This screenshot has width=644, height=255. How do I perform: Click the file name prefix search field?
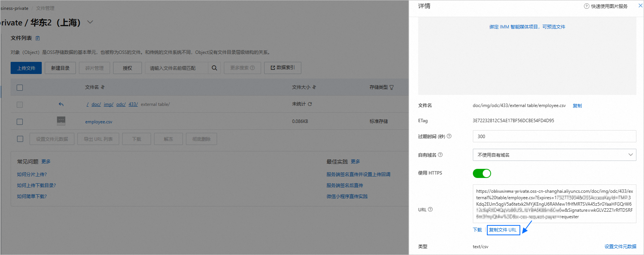pos(176,68)
